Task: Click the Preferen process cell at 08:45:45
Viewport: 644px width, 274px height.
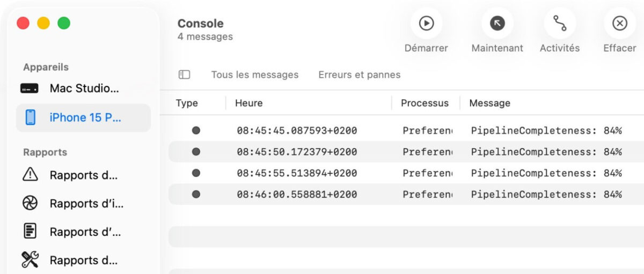Action: click(428, 130)
